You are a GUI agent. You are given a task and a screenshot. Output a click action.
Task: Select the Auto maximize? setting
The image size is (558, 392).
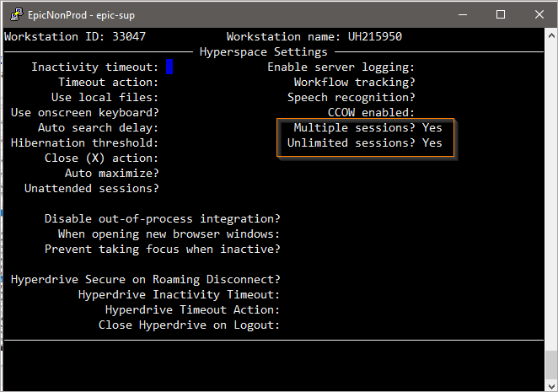(x=111, y=173)
